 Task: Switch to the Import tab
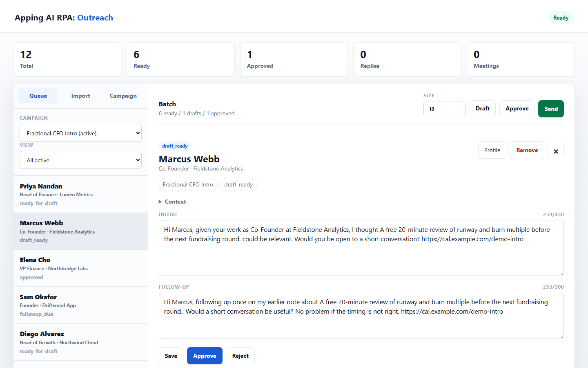80,96
